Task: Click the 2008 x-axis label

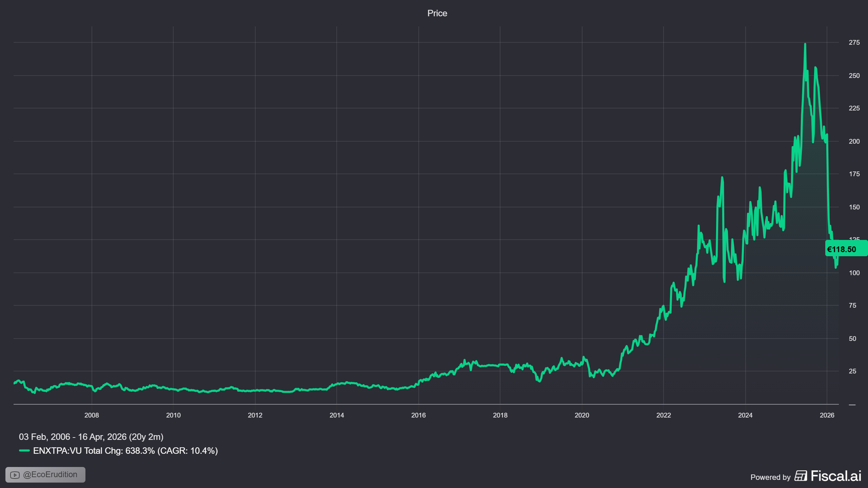Action: (92, 415)
